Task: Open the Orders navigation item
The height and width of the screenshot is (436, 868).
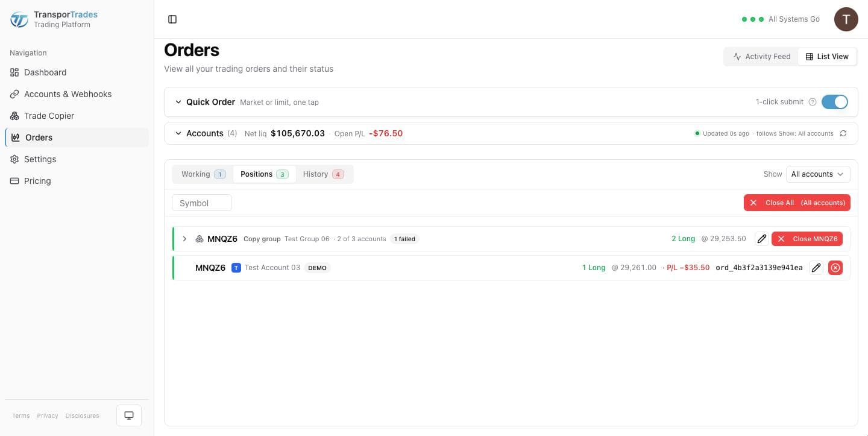Action: (77, 137)
